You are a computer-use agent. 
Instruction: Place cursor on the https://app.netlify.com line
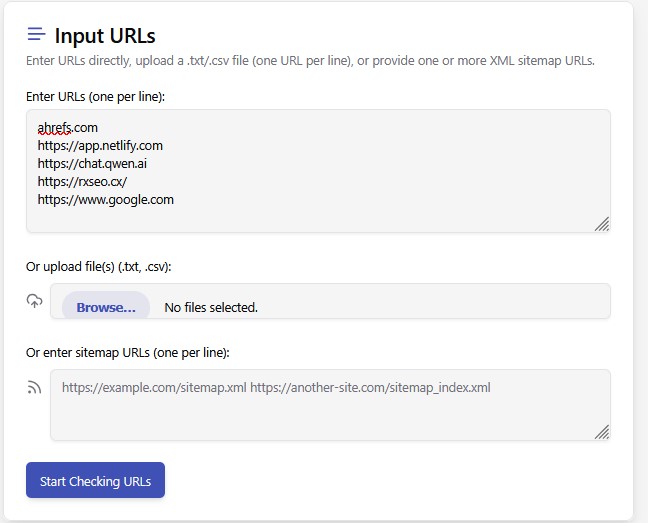pos(100,146)
